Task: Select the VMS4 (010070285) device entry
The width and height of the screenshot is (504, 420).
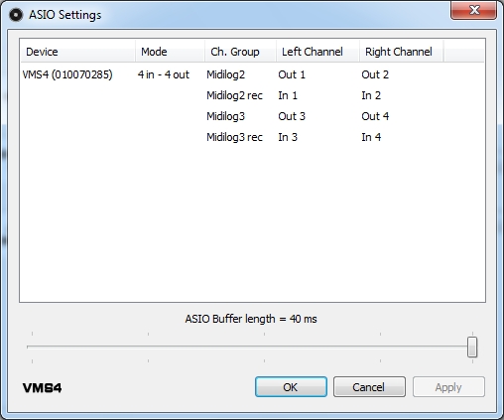Action: 67,74
